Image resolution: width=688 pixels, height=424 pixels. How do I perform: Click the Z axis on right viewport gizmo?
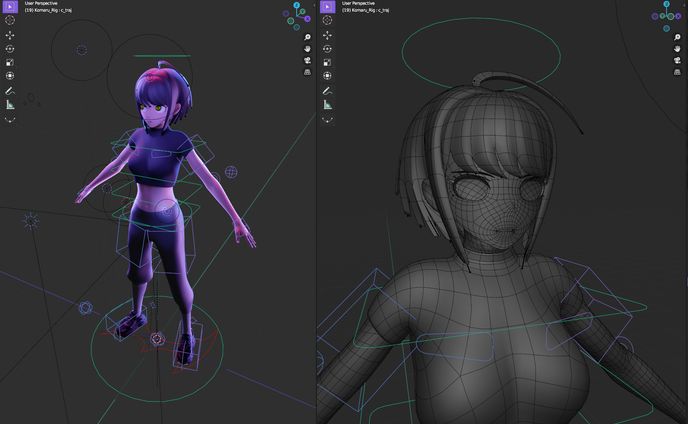point(668,5)
